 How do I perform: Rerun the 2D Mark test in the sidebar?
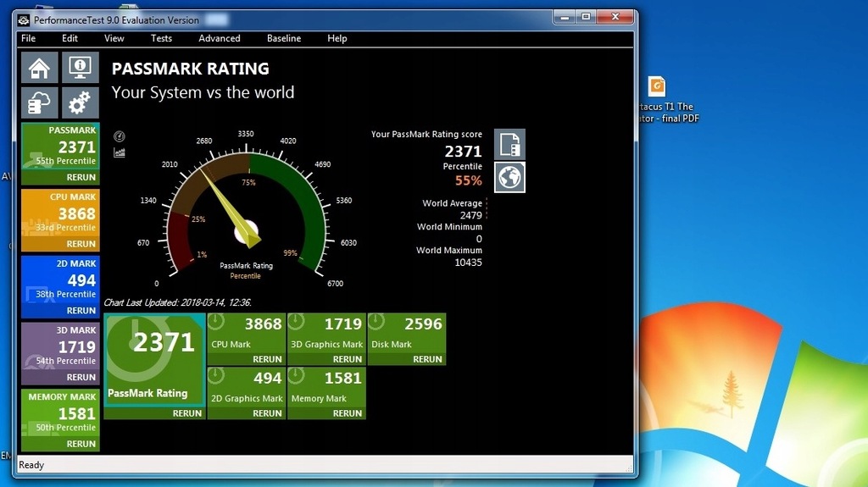[81, 311]
